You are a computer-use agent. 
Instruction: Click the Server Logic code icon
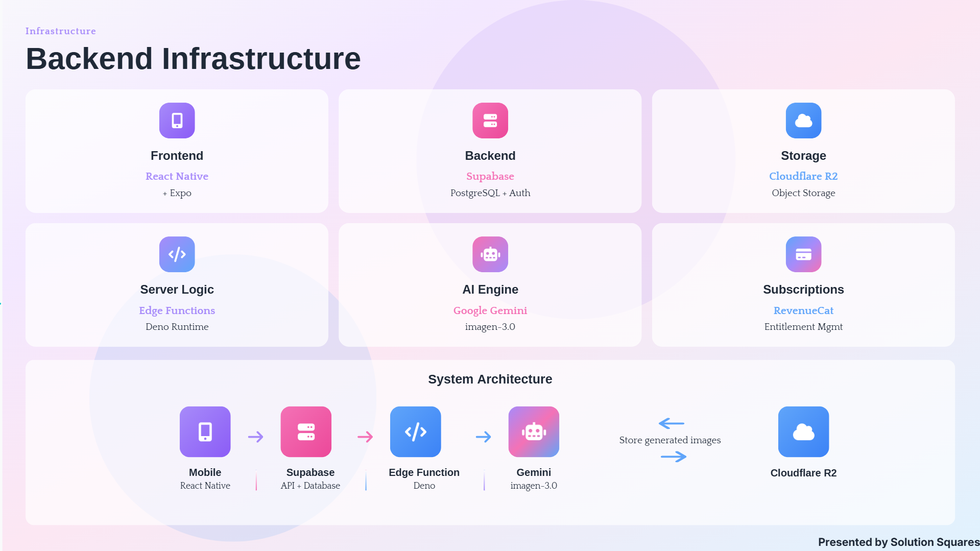click(177, 254)
